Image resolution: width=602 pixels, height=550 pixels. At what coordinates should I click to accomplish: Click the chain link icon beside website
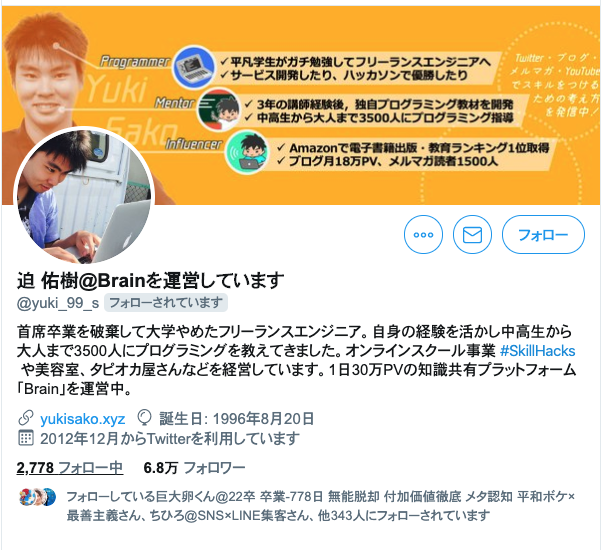26,418
